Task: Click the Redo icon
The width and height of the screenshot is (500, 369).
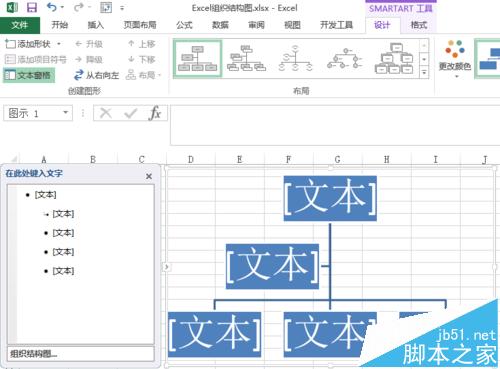Action: 79,7
